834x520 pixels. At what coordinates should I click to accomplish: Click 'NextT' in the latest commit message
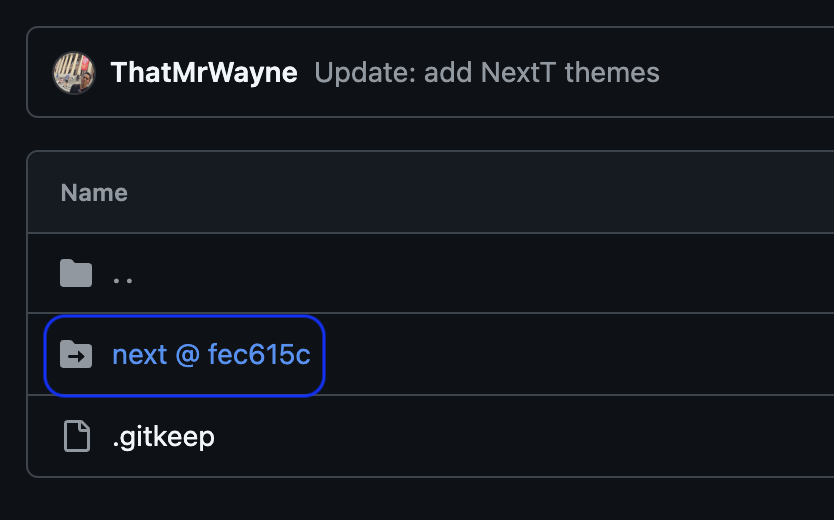click(518, 72)
